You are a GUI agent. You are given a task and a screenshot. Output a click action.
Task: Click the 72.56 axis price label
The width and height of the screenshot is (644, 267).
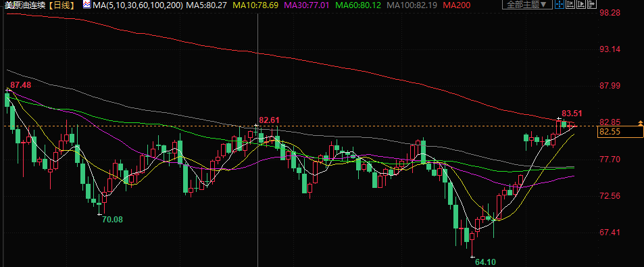pyautogui.click(x=610, y=196)
